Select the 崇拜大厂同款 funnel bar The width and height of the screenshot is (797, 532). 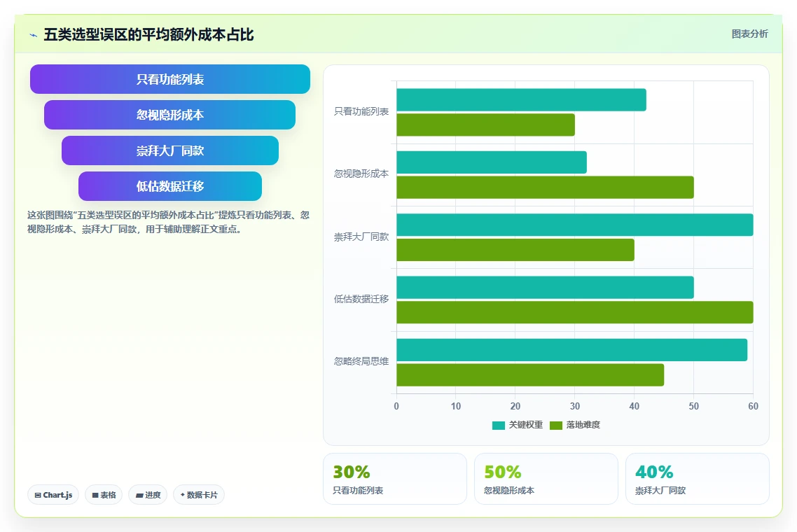[169, 150]
